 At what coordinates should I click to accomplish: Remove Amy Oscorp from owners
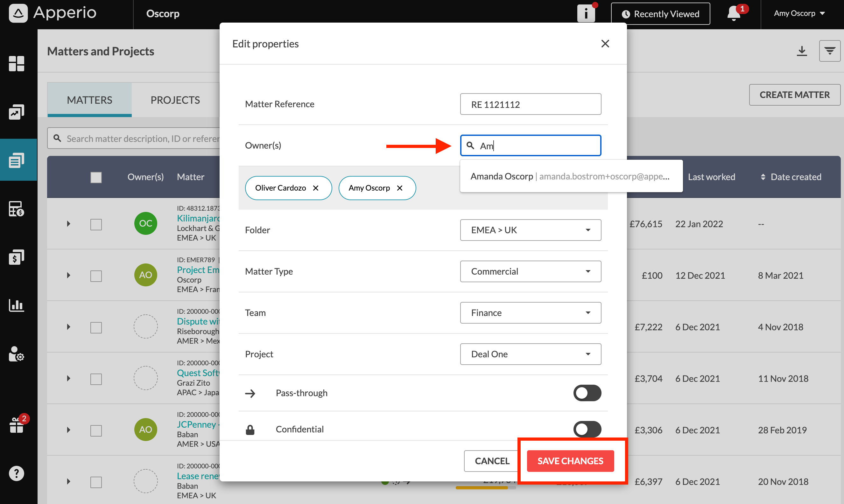click(400, 188)
